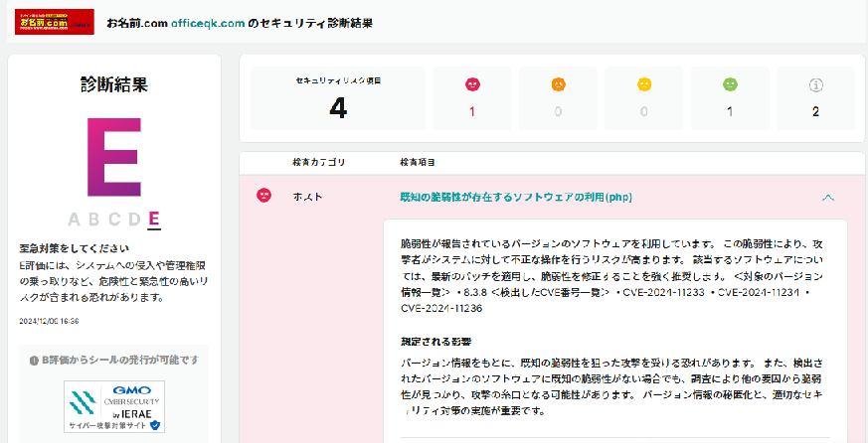The image size is (868, 443).
Task: Click the 検査カテゴリ column header
Action: 319,163
